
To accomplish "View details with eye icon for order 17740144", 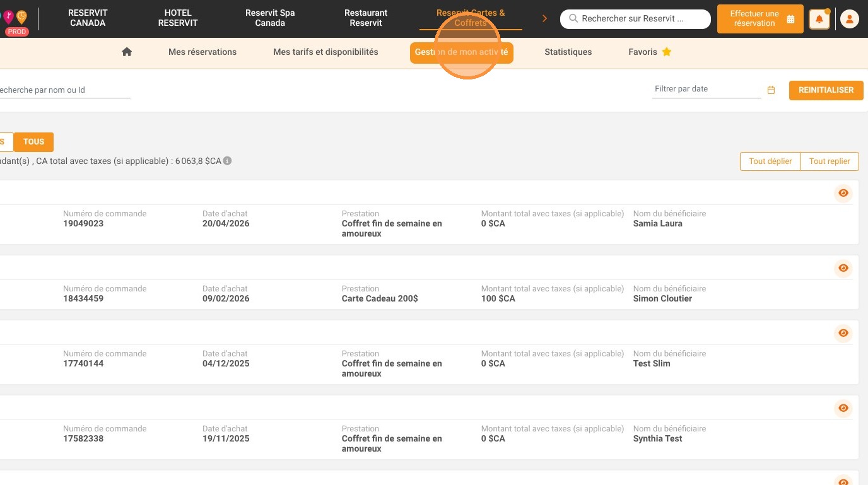I will pyautogui.click(x=843, y=333).
